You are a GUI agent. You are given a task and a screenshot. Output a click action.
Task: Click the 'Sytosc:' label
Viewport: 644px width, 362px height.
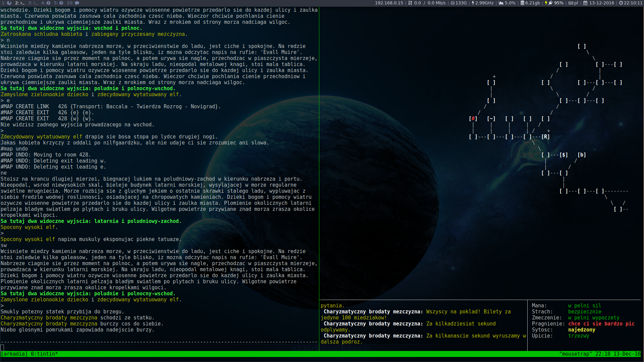coord(542,330)
